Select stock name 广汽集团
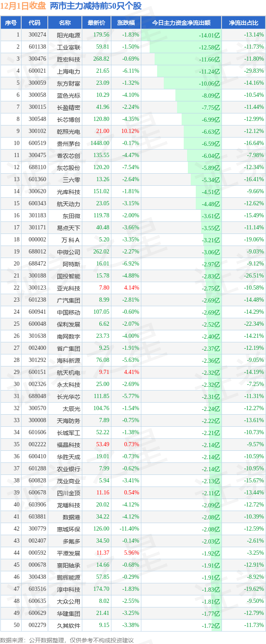The image size is (266, 644). (x=69, y=300)
